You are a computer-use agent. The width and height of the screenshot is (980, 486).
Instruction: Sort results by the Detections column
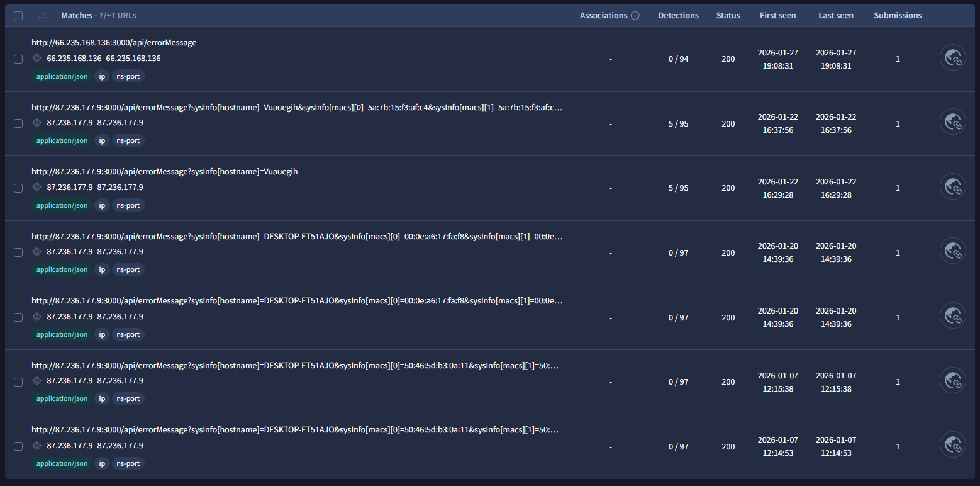[x=678, y=15]
